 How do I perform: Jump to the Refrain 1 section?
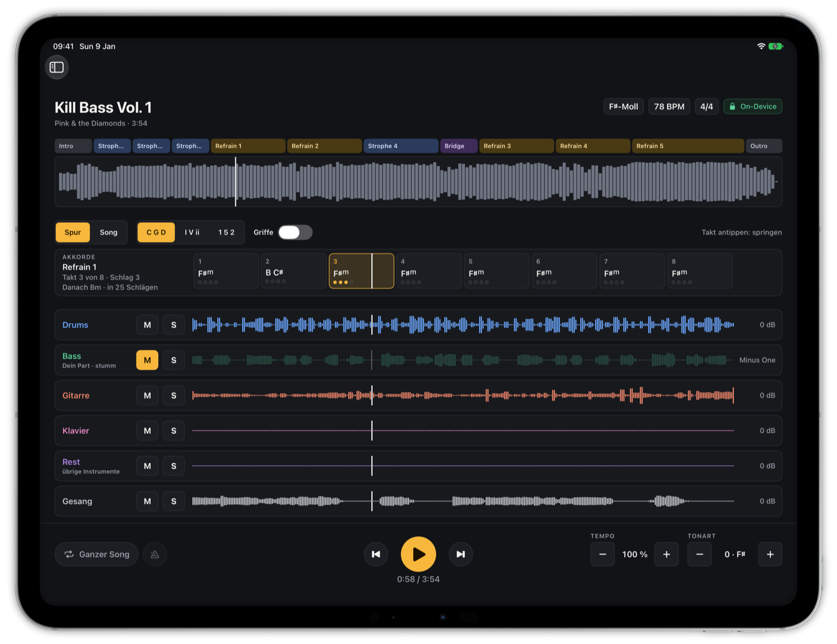tap(248, 146)
